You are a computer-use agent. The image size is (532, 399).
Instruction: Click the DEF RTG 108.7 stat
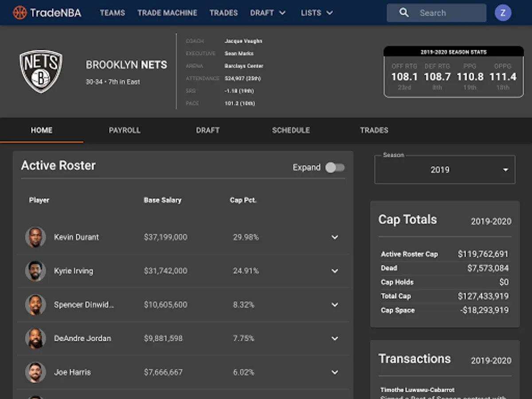pos(437,76)
